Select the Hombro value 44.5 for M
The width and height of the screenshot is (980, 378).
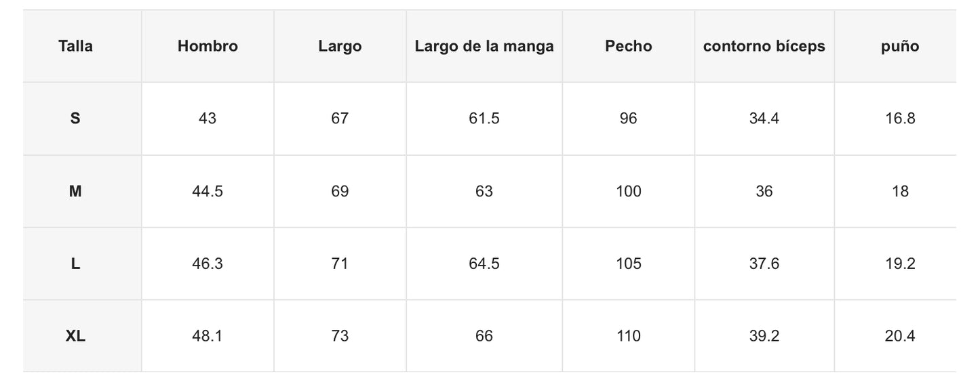[x=208, y=191]
